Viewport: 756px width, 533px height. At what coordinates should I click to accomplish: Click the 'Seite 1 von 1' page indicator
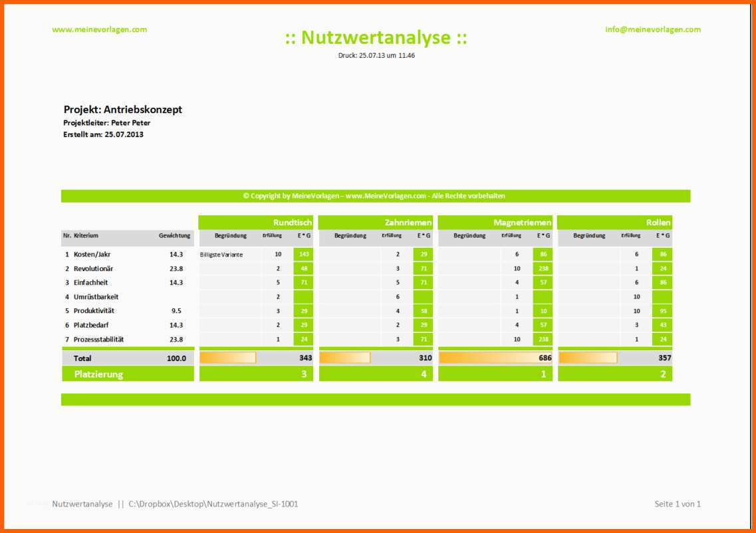678,504
